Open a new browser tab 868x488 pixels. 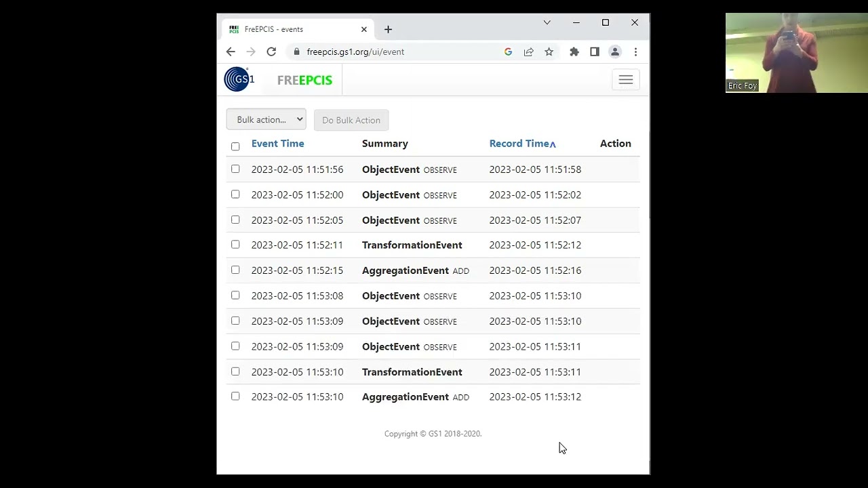tap(388, 29)
